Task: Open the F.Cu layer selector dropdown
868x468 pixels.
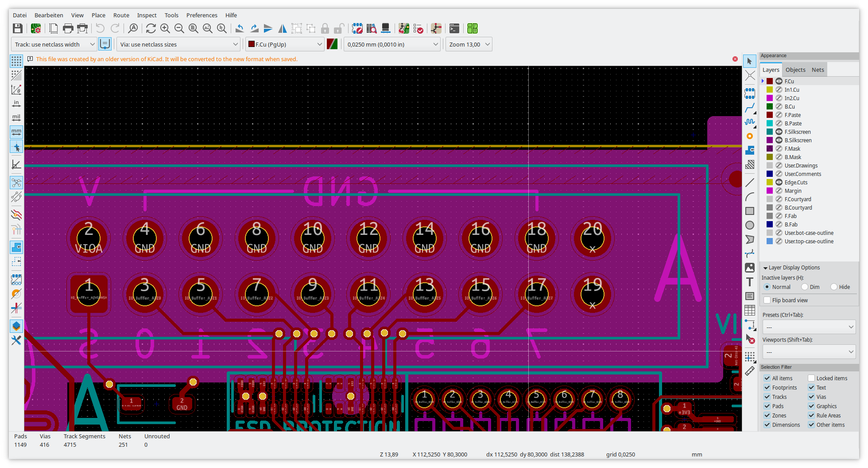Action: coord(285,44)
